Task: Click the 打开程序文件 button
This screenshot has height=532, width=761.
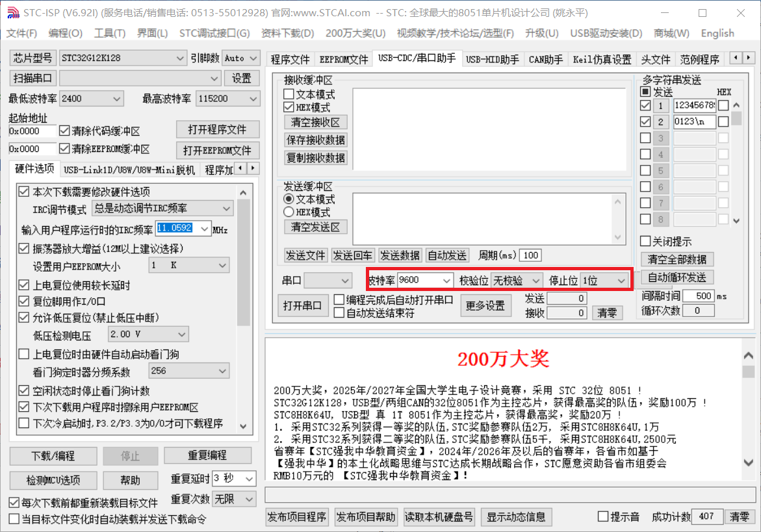Action: coord(217,129)
